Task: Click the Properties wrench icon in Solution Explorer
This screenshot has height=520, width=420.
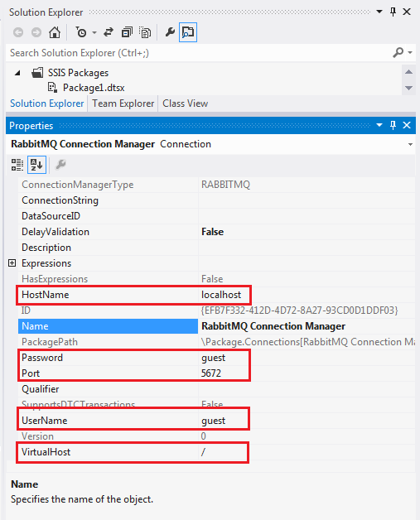Action: point(170,32)
